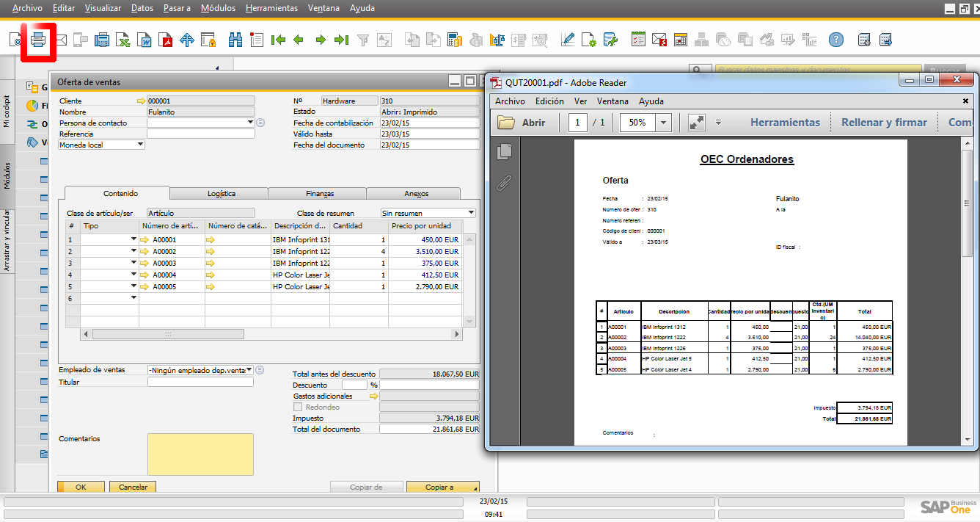
Task: Open the Moneda local dropdown
Action: point(141,145)
